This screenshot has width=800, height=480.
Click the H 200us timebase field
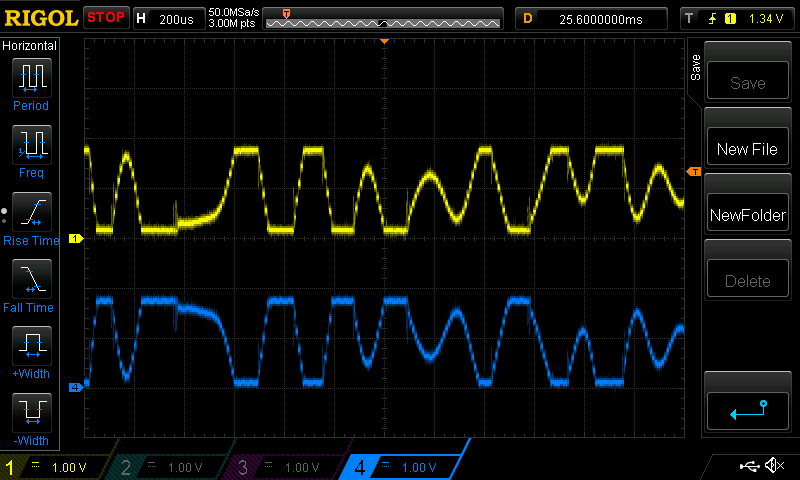[x=169, y=19]
